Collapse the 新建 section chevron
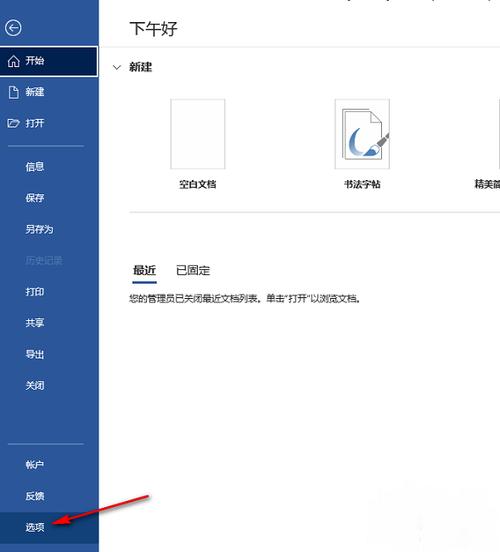The image size is (500, 552). (117, 67)
